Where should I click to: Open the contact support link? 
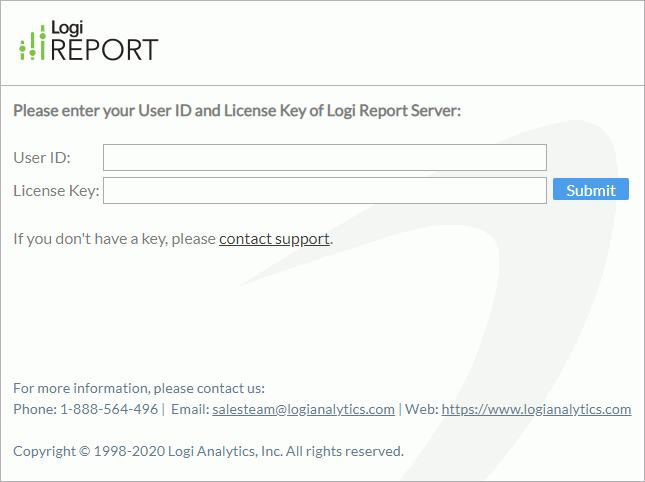[x=274, y=239]
